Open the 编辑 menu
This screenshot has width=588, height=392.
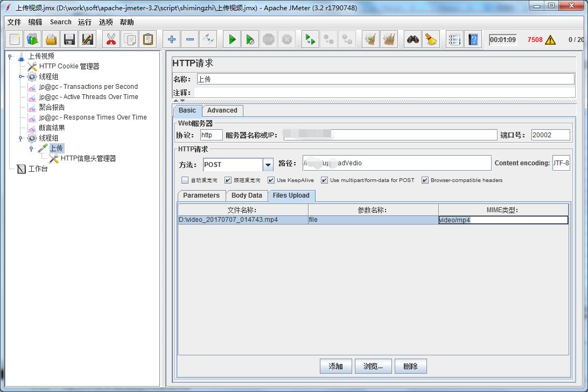pyautogui.click(x=35, y=22)
